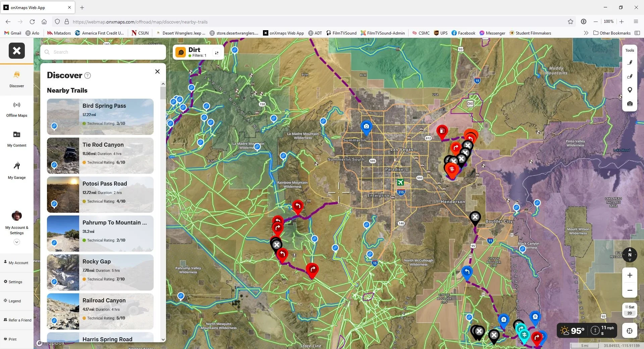The height and width of the screenshot is (349, 644).
Task: Open Potosi Pass Road trail card
Action: (100, 195)
